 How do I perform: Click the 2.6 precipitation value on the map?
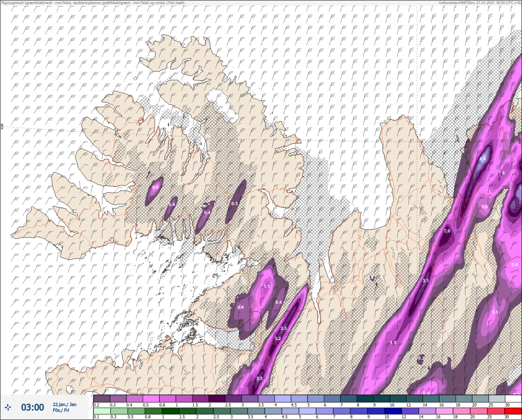pyautogui.click(x=447, y=231)
